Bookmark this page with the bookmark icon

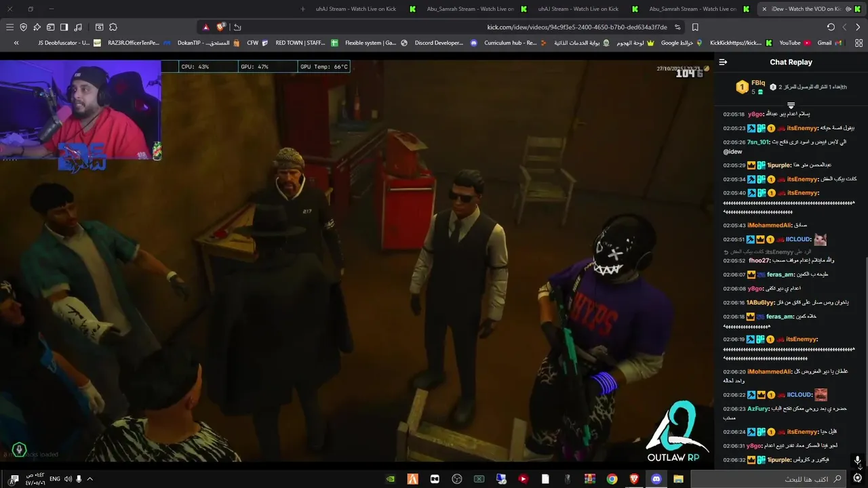[695, 27]
